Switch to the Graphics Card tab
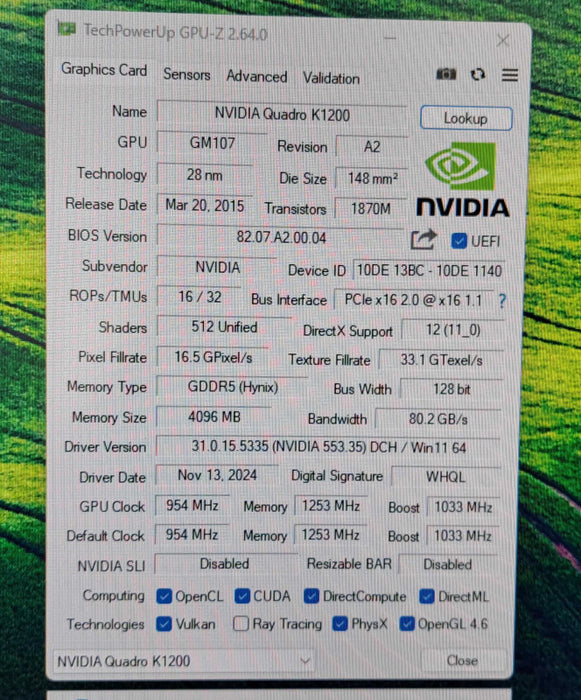The image size is (581, 700). (x=104, y=70)
